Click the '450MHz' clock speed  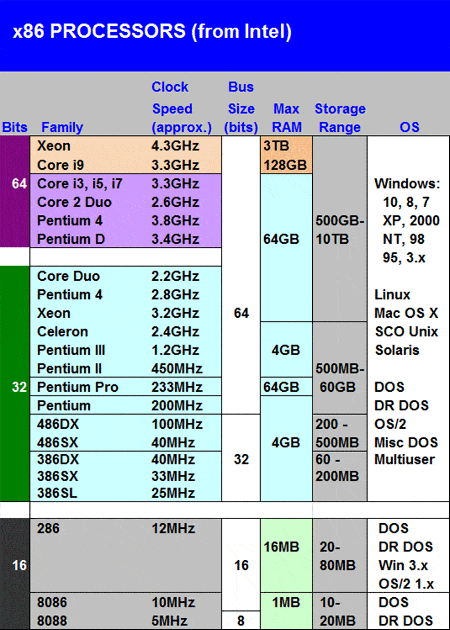pyautogui.click(x=177, y=368)
